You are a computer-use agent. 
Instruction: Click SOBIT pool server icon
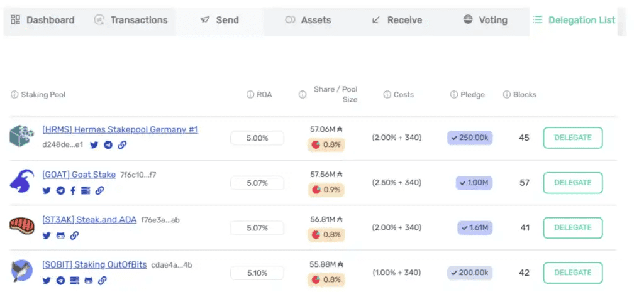74,281
